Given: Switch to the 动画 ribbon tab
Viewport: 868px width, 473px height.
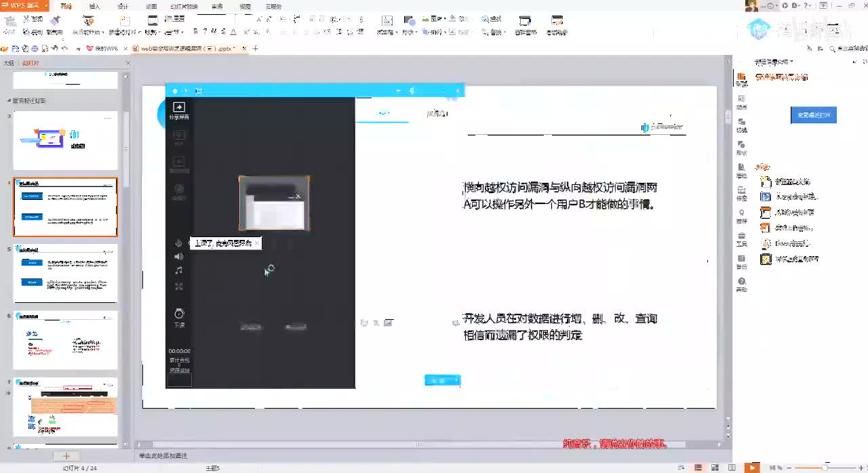Looking at the screenshot, I should [x=151, y=6].
